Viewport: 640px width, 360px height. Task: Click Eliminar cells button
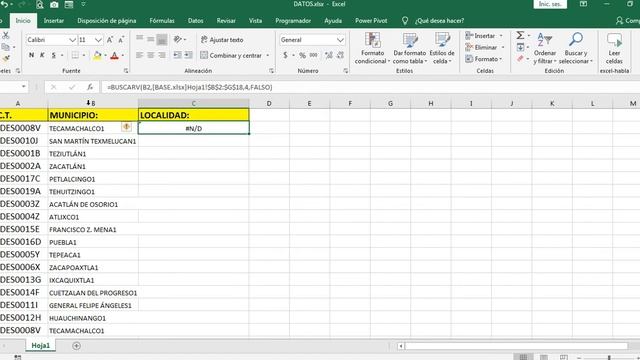pos(481,47)
